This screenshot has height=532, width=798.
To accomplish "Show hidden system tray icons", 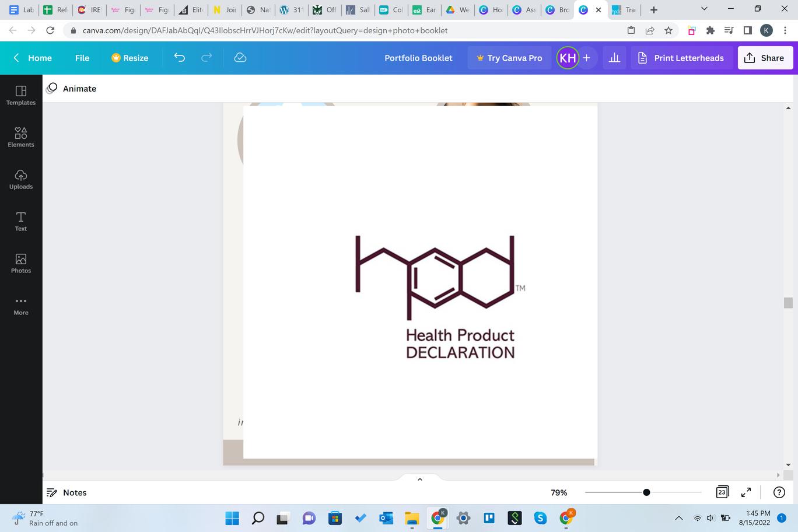I will (678, 518).
